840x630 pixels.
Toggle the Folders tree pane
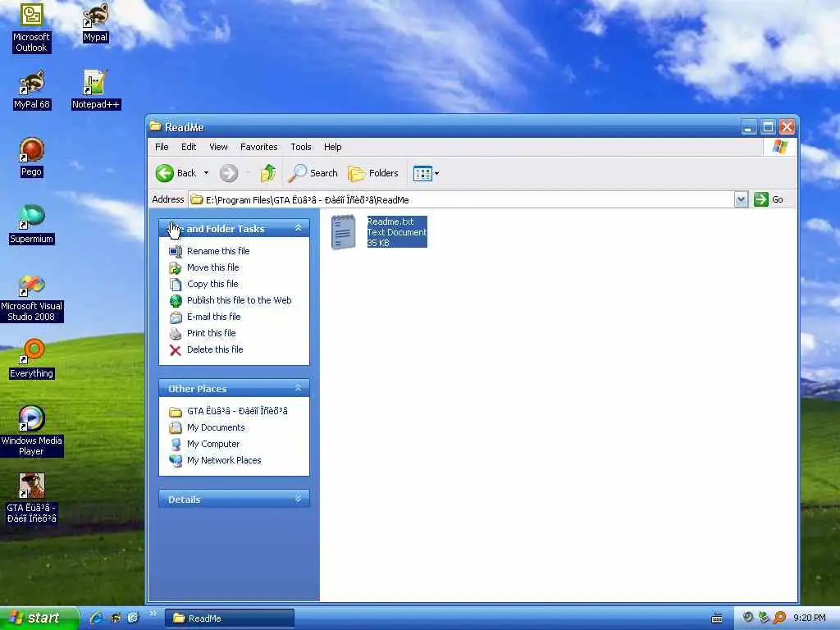click(373, 173)
